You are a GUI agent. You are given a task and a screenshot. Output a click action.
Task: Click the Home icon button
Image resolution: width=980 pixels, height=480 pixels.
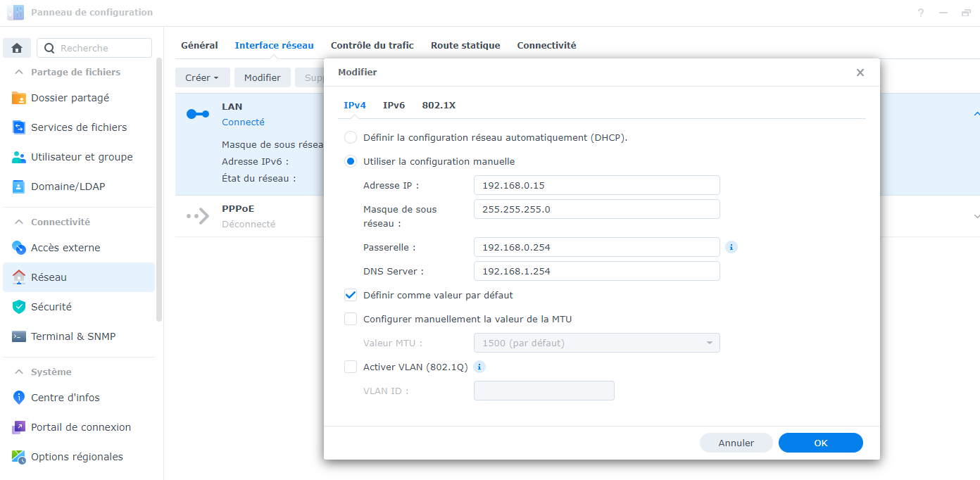pos(17,48)
